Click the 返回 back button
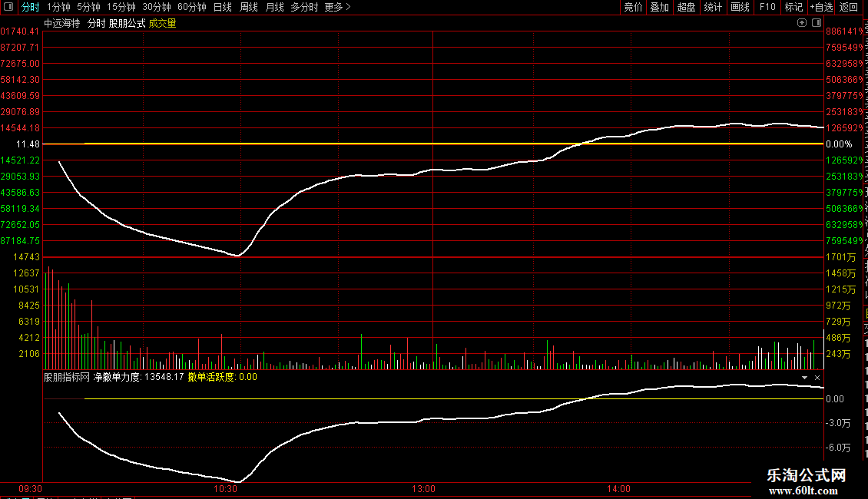This screenshot has width=868, height=499. [849, 7]
